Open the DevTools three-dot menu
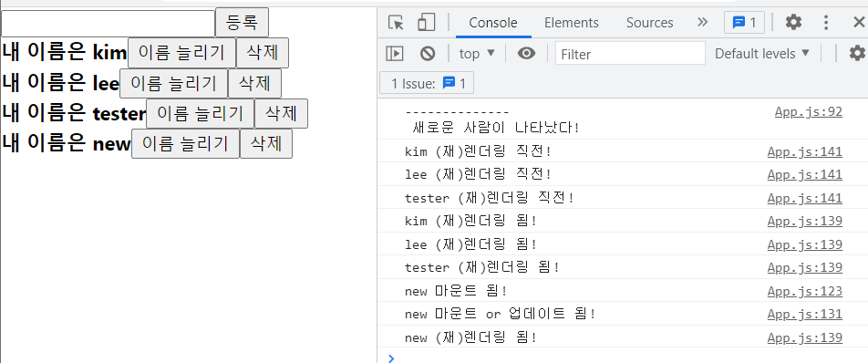This screenshot has width=868, height=363. point(826,23)
